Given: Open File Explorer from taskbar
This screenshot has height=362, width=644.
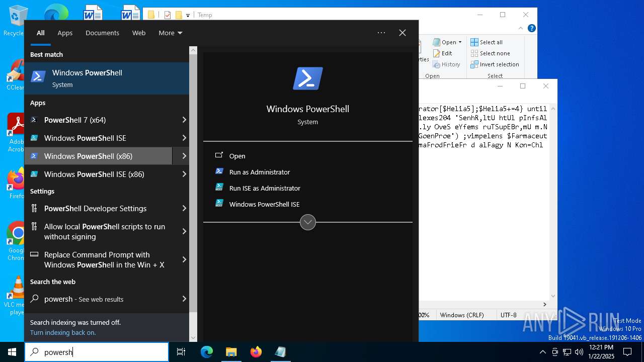Looking at the screenshot, I should (231, 352).
